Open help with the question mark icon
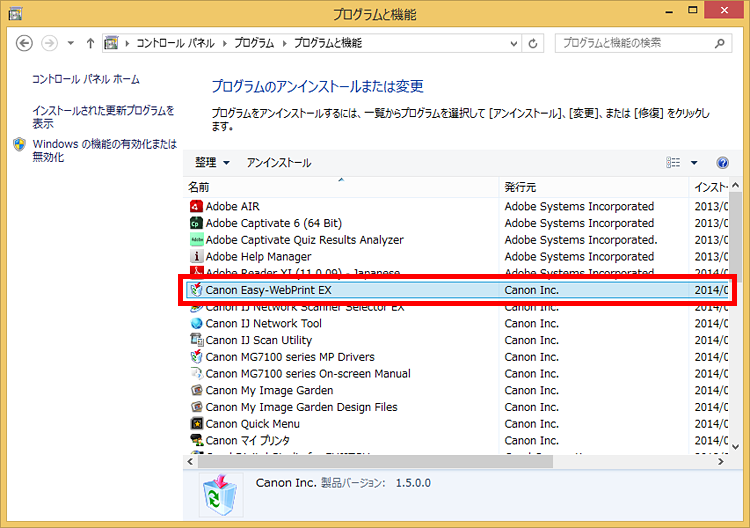Viewport: 750px width, 528px height. (x=722, y=163)
